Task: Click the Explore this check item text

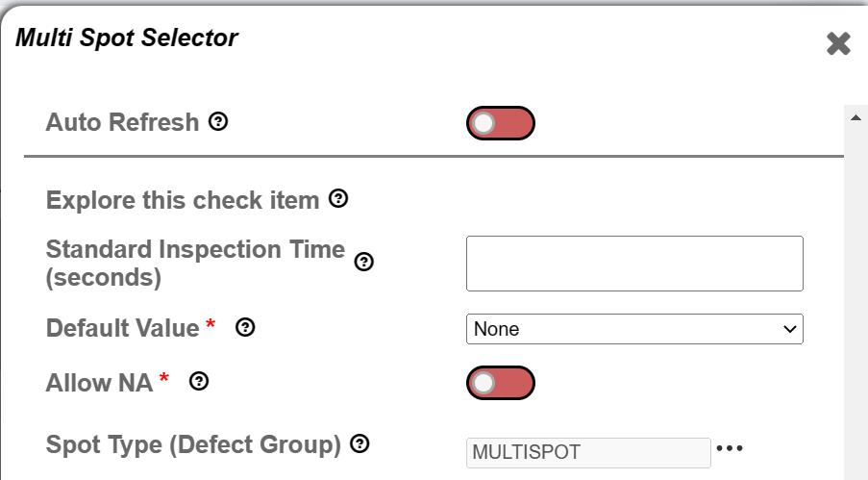Action: [x=183, y=200]
